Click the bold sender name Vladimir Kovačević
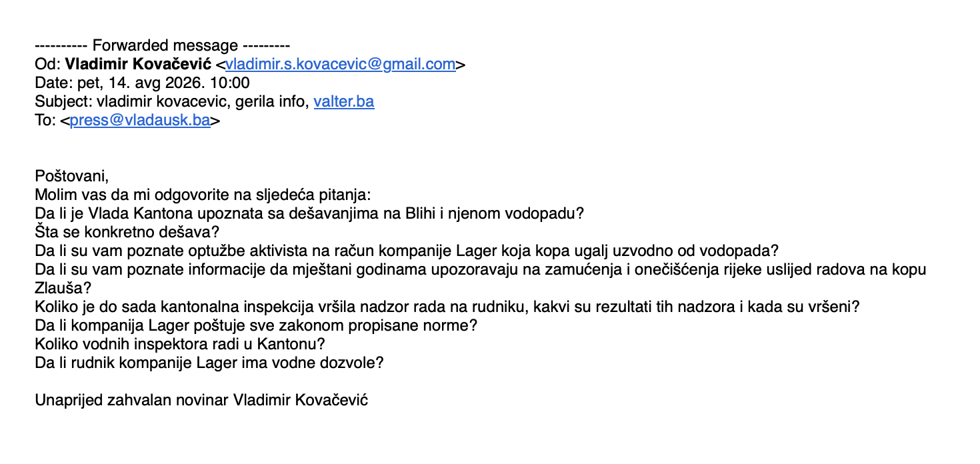Screen dimensions: 980x464 click(x=139, y=65)
